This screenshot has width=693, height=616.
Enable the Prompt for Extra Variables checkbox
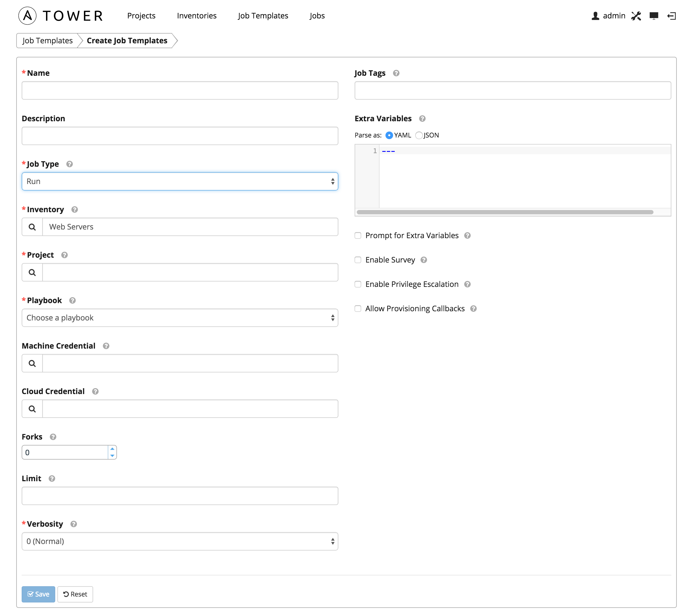[358, 235]
